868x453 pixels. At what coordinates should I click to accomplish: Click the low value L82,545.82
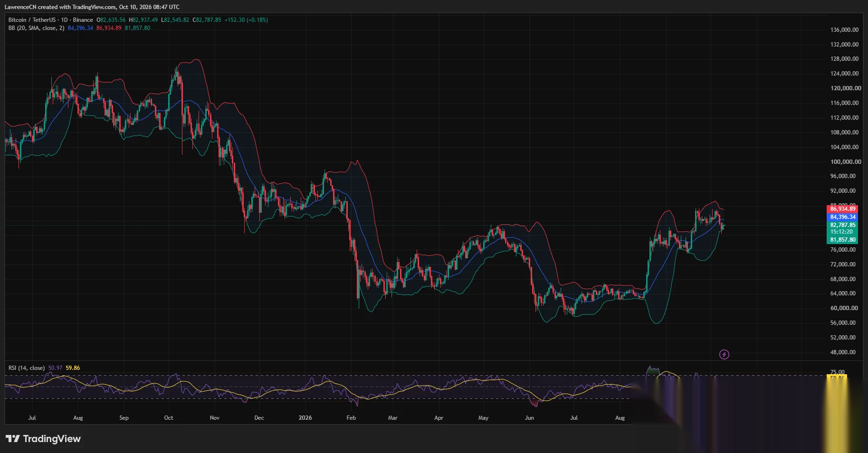point(175,20)
